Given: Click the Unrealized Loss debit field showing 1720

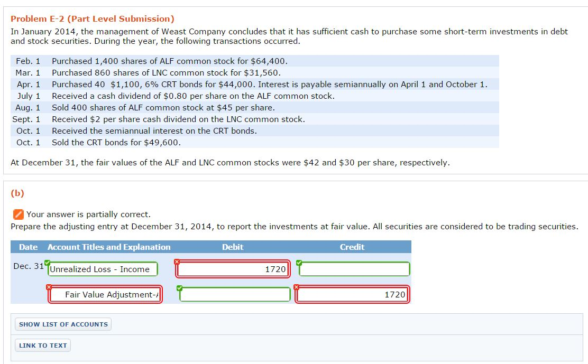Looking at the screenshot, I should 233,269.
